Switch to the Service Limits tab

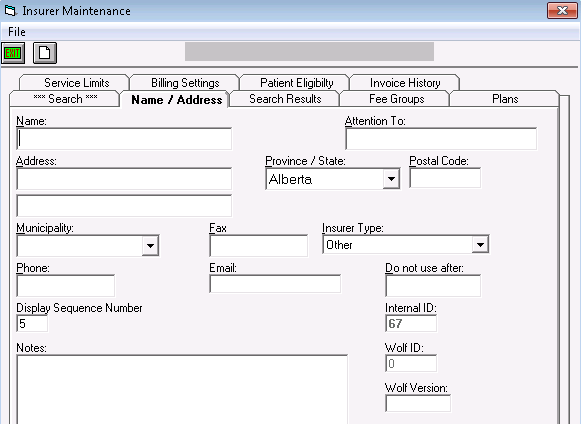[77, 83]
